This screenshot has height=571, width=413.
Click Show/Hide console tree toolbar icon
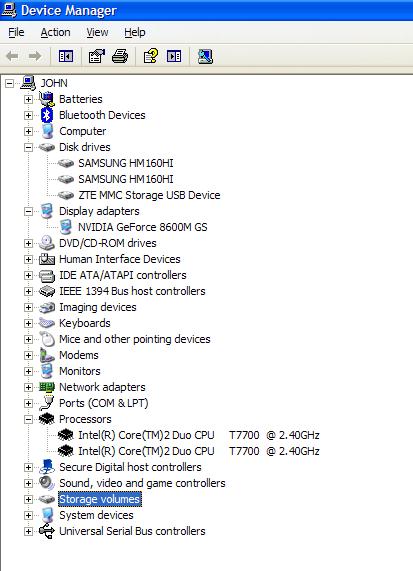66,56
